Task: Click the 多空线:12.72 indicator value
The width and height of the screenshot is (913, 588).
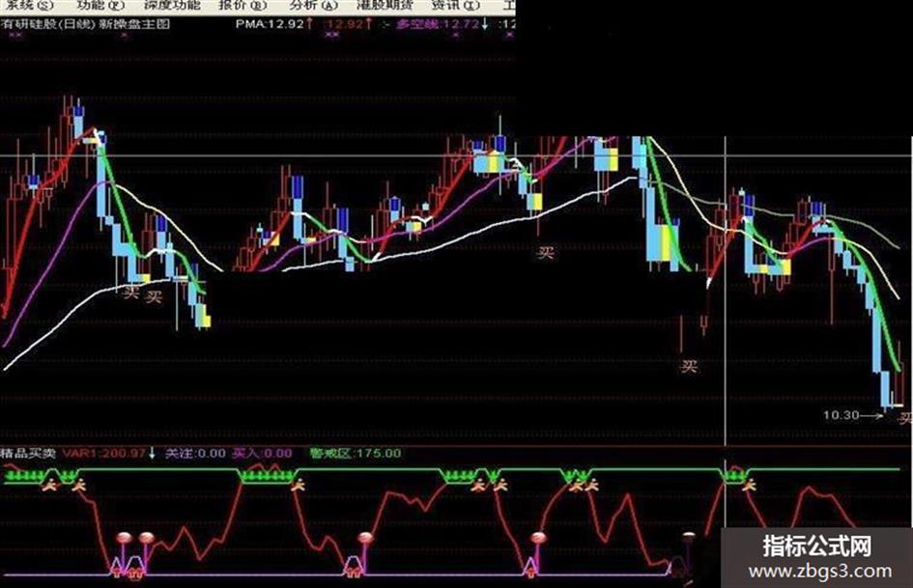Action: click(x=438, y=24)
